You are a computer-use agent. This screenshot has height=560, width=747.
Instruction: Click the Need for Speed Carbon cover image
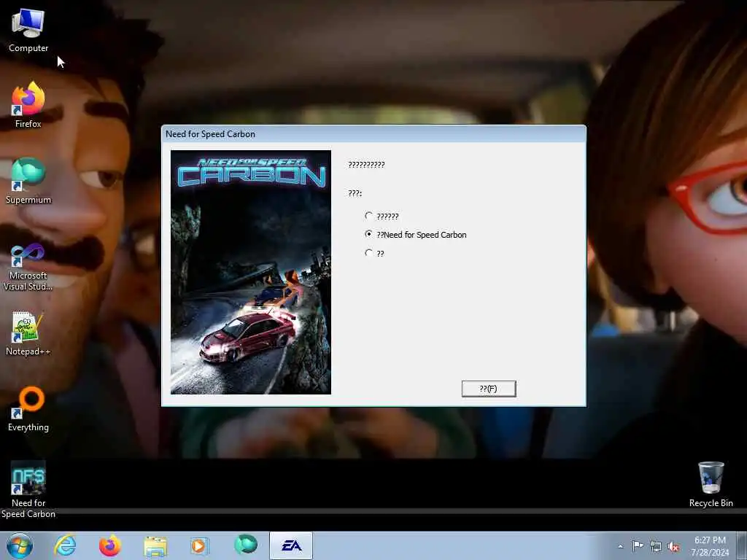251,272
